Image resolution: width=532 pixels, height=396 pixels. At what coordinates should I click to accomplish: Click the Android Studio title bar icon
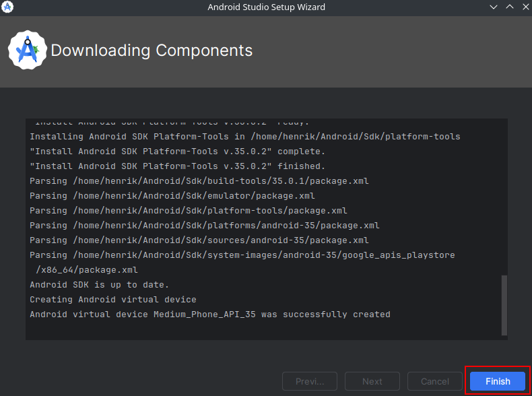(7, 7)
